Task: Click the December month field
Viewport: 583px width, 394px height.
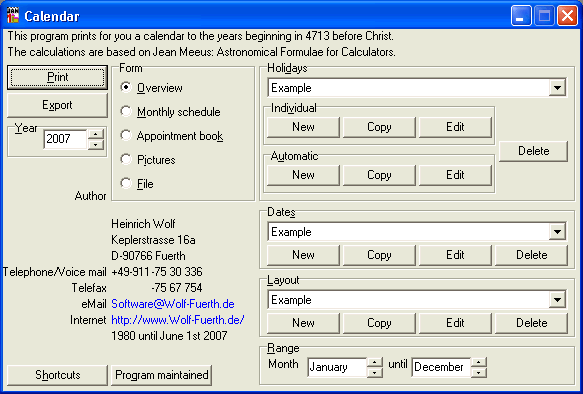Action: tap(441, 367)
